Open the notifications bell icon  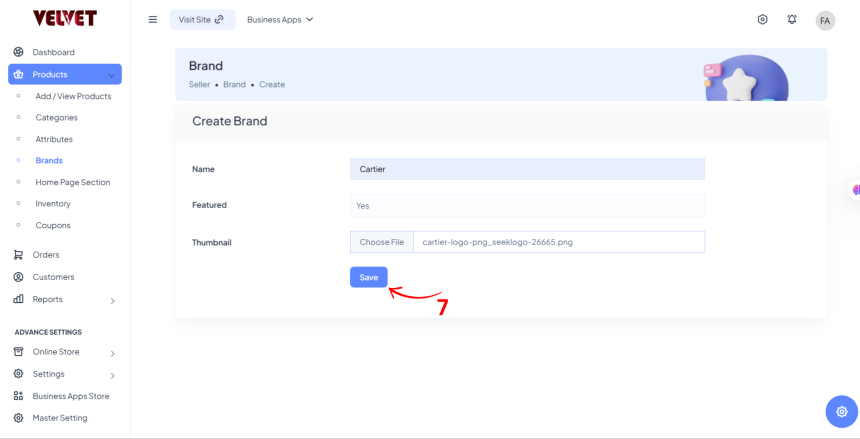click(x=792, y=19)
